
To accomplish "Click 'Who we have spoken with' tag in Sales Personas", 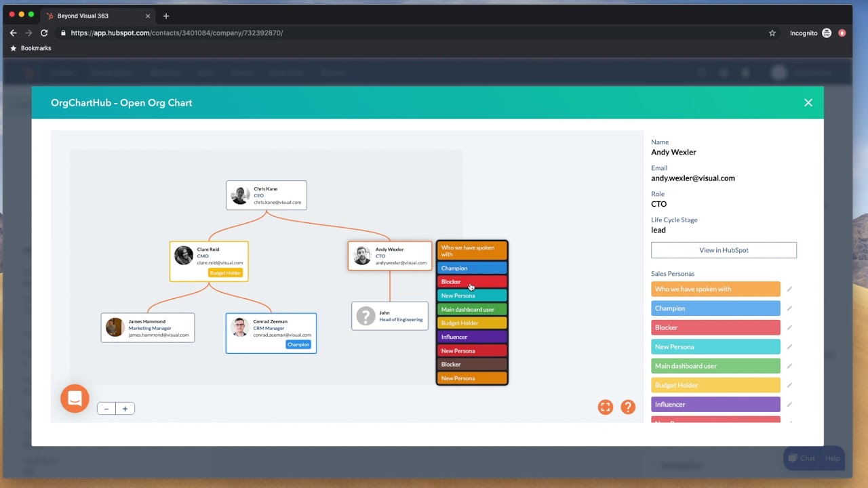I will (715, 289).
